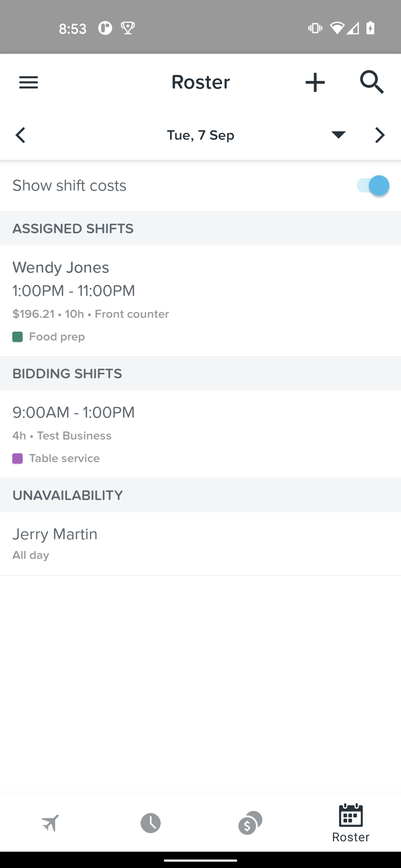Open the dollar coins pay tab
Screen dimensions: 401x868
tap(250, 823)
